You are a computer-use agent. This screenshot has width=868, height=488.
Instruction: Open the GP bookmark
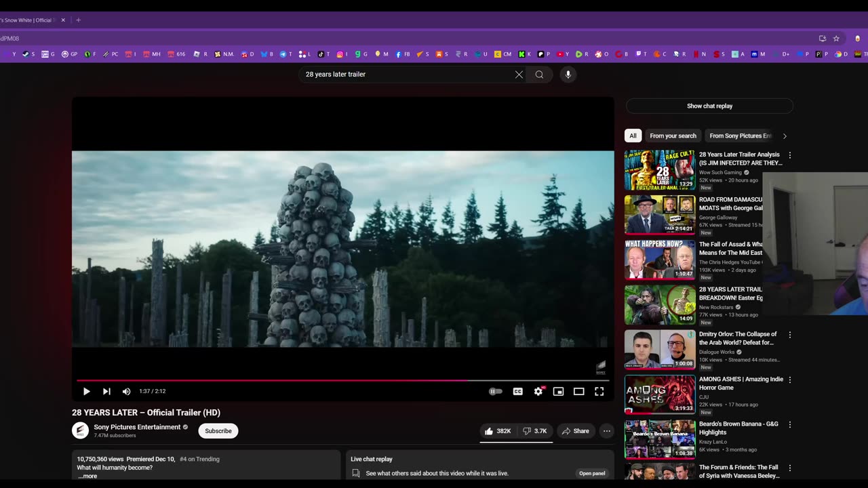(x=69, y=54)
